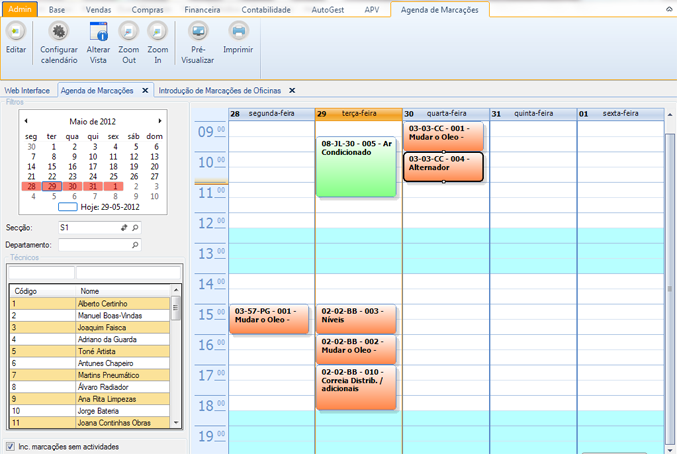Click search icon next to Secção field
The image size is (677, 454).
(136, 228)
